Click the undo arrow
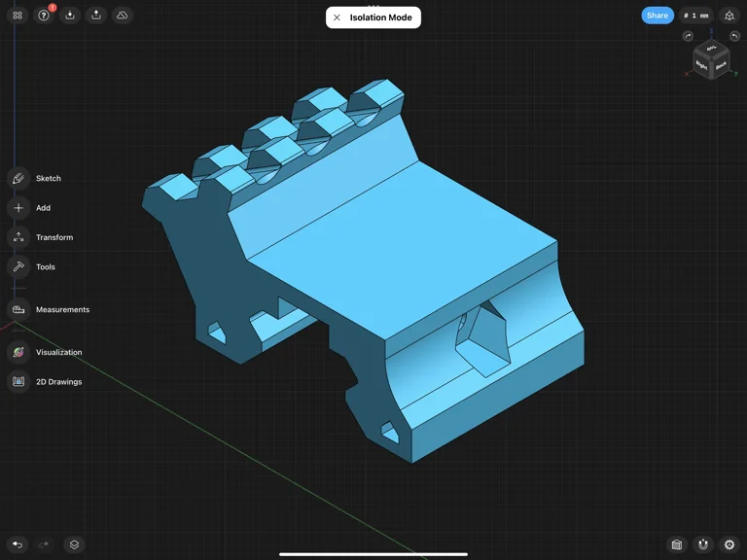 pyautogui.click(x=18, y=544)
